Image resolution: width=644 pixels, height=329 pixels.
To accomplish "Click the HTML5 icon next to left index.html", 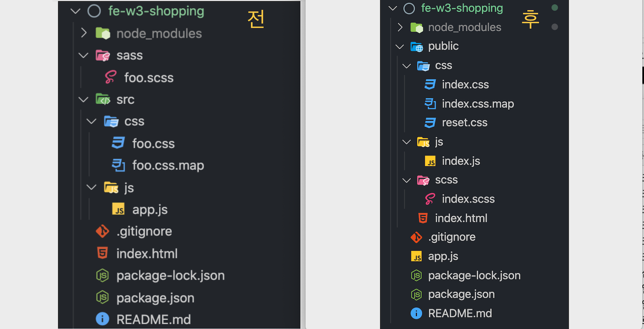I will click(102, 253).
